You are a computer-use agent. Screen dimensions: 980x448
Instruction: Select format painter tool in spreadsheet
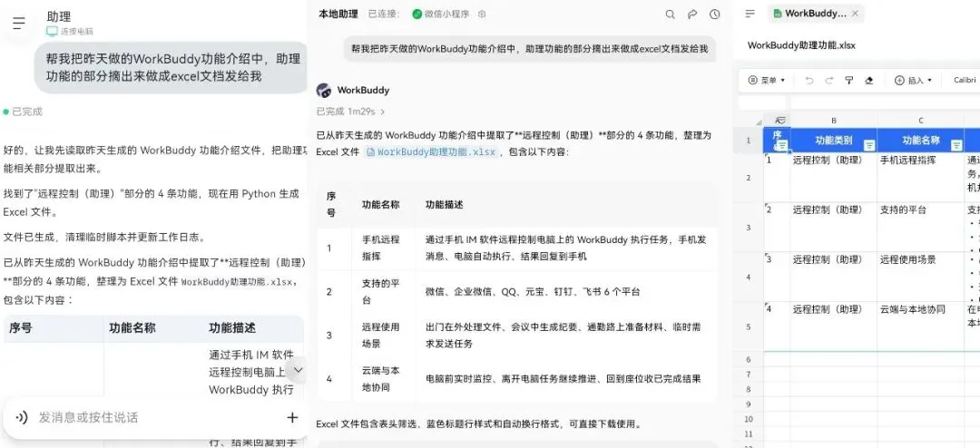848,80
